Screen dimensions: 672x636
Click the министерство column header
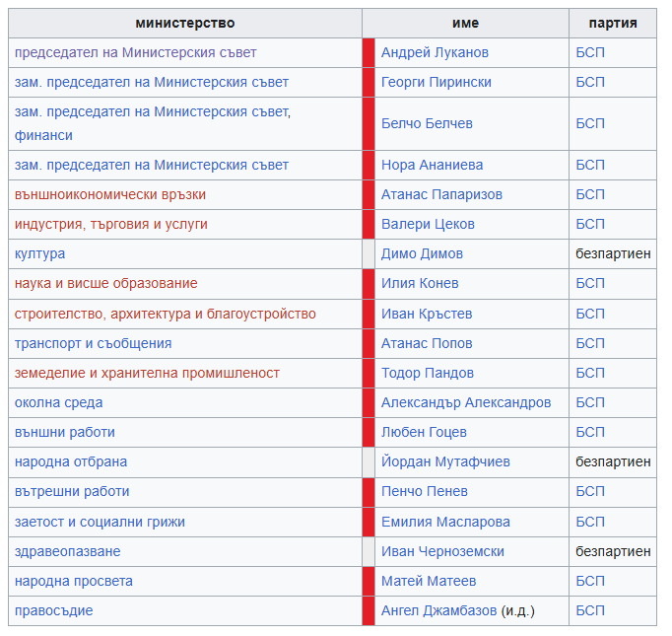tap(185, 23)
